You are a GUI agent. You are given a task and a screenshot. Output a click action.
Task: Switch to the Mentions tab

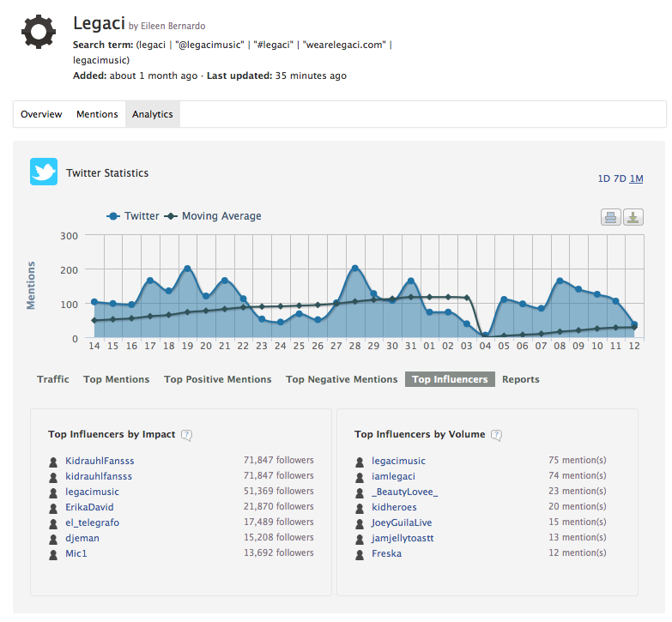(97, 114)
